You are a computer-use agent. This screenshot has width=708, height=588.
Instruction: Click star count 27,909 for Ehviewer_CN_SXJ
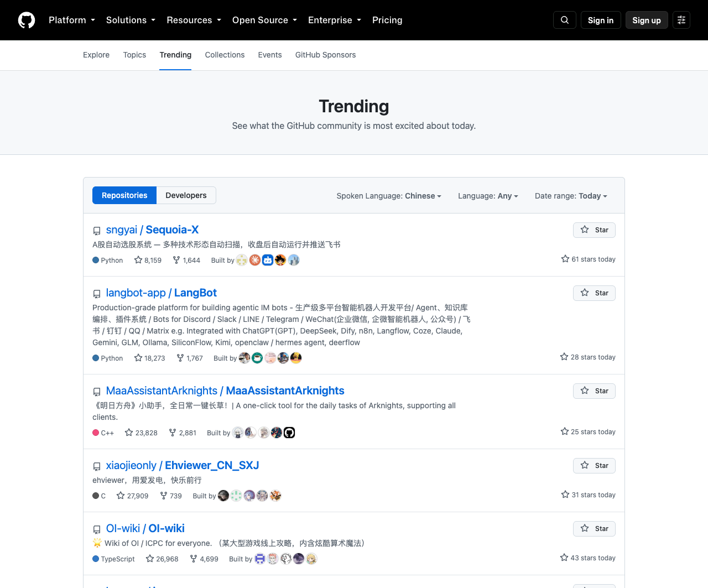tap(132, 496)
